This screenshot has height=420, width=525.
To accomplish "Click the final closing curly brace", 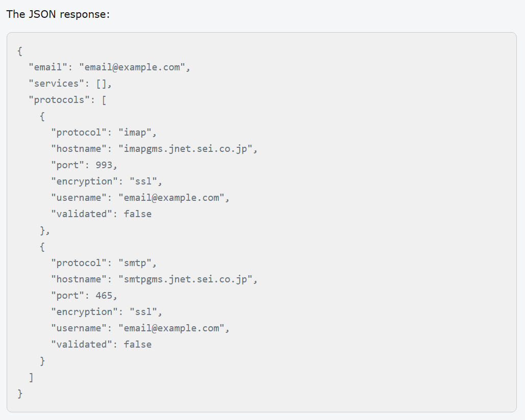I will tap(20, 393).
